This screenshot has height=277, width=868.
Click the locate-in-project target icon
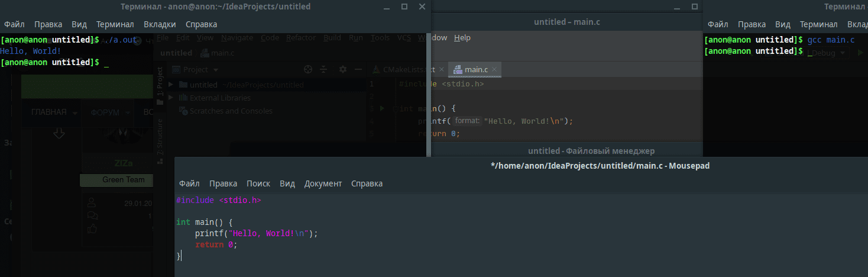pyautogui.click(x=307, y=69)
